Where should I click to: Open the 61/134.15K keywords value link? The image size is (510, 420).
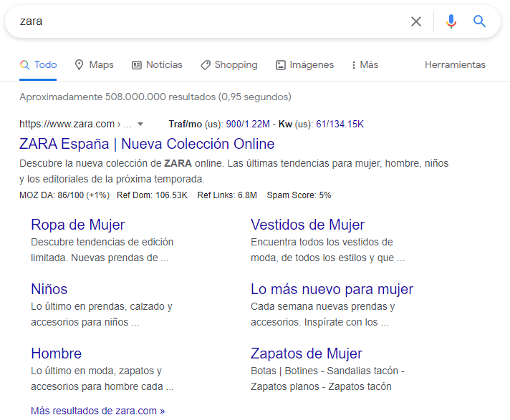tap(340, 124)
